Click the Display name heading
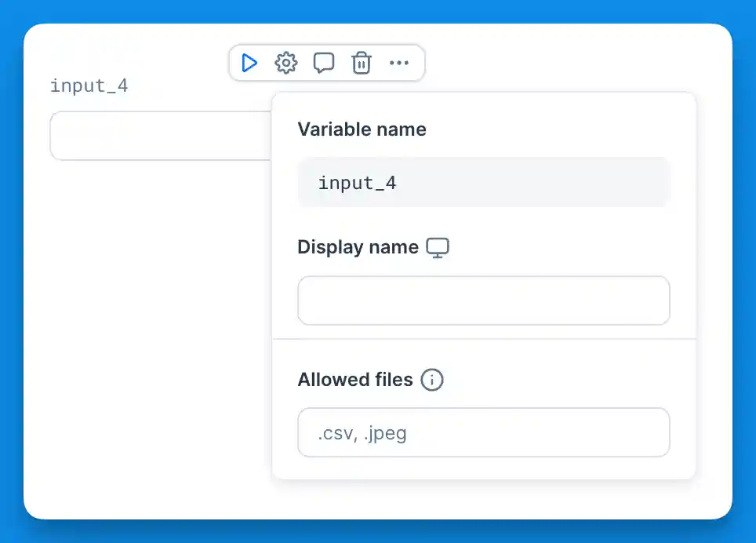Image resolution: width=756 pixels, height=543 pixels. pyautogui.click(x=357, y=246)
